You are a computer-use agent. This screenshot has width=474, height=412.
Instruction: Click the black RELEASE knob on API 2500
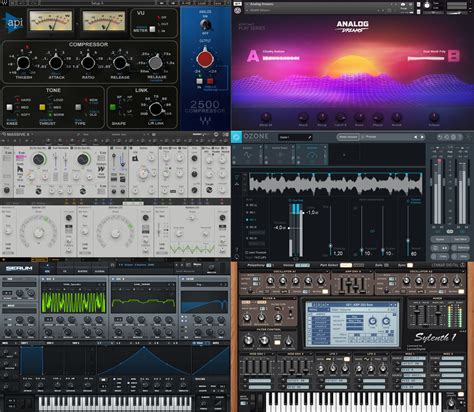(x=120, y=62)
